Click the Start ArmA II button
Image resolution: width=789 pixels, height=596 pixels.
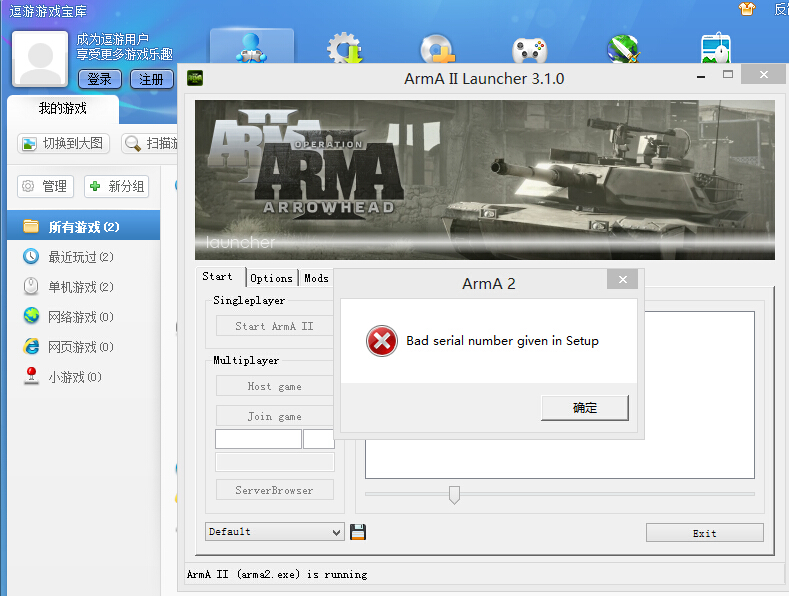pyautogui.click(x=275, y=326)
